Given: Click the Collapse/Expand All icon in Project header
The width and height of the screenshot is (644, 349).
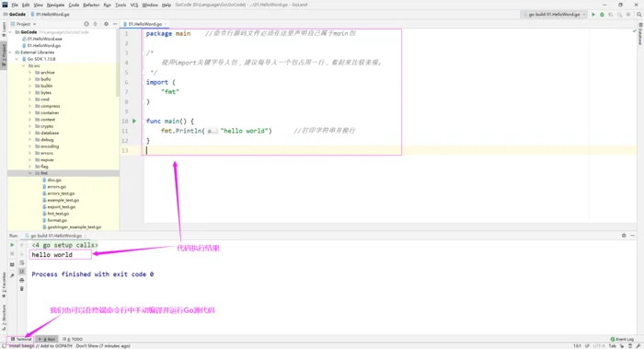Looking at the screenshot, I should [96, 24].
